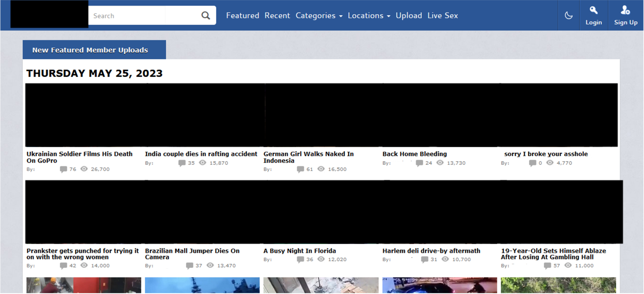Click the magnifier search icon

pyautogui.click(x=205, y=15)
